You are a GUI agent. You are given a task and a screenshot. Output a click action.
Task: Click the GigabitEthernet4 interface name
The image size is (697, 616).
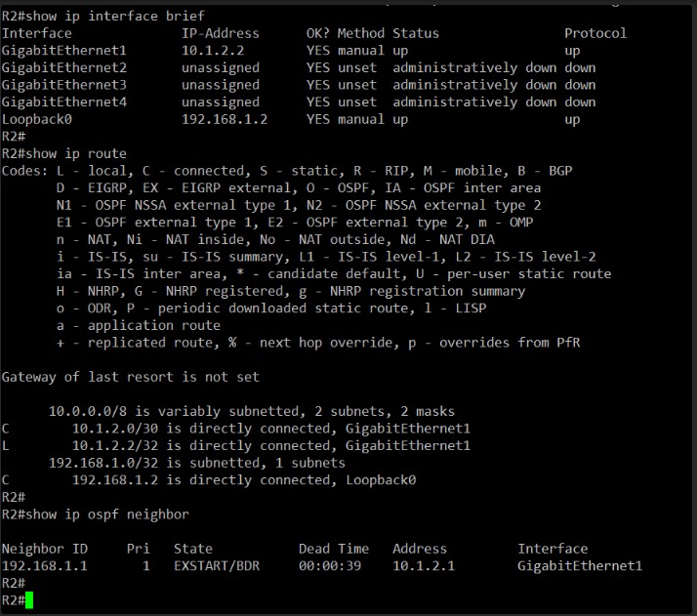pos(64,103)
